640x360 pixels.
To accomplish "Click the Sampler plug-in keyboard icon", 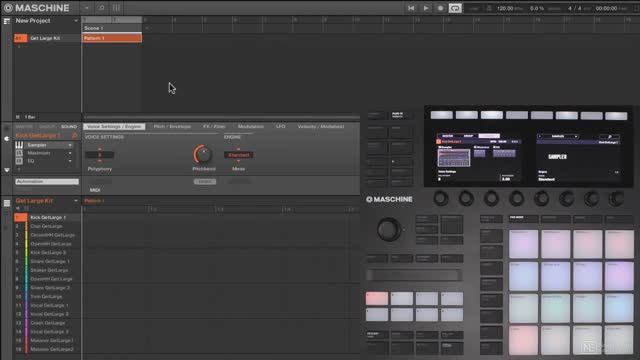I will click(19, 145).
